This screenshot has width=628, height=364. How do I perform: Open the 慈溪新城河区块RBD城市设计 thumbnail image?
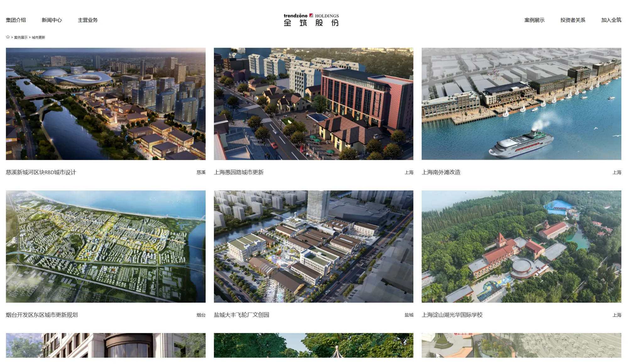click(106, 104)
